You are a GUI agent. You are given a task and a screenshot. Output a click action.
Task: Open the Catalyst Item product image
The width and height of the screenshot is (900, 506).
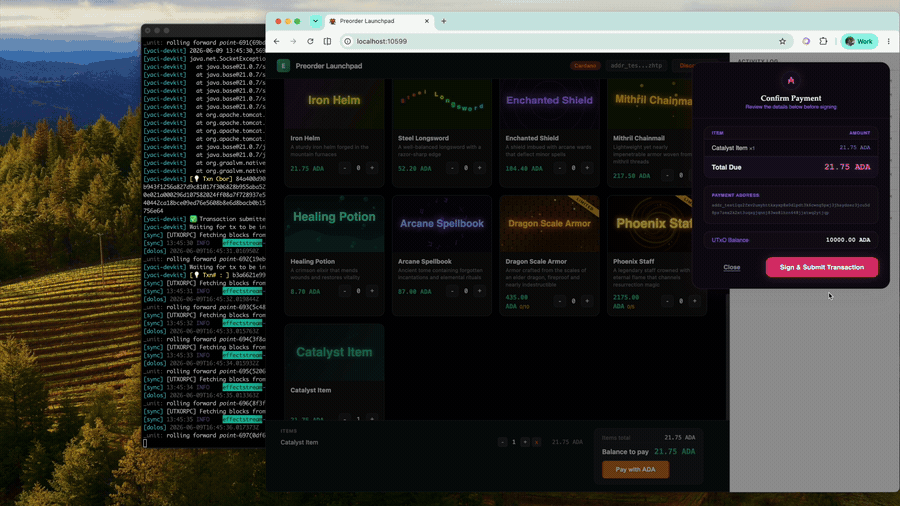334,352
